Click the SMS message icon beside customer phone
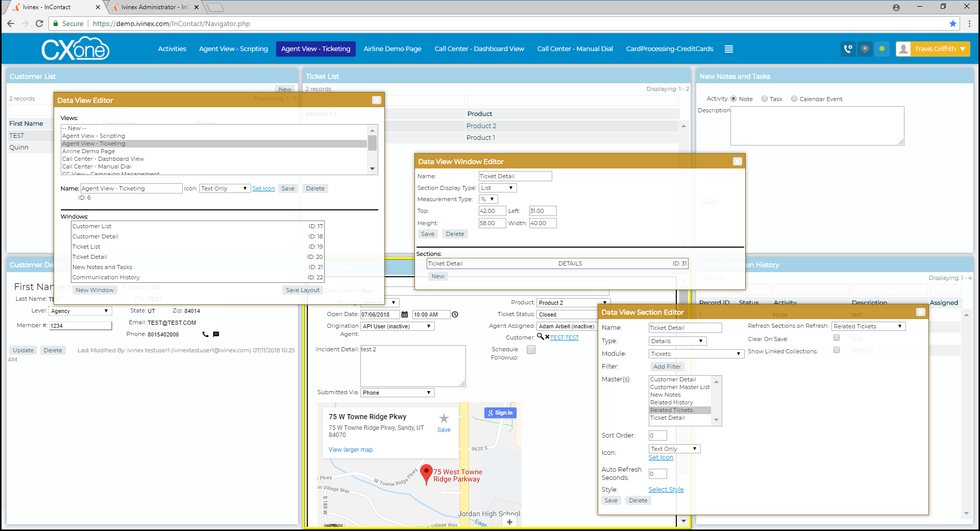 click(216, 334)
